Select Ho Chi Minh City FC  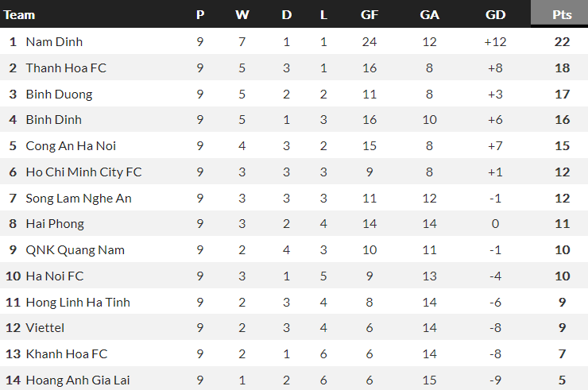(83, 172)
